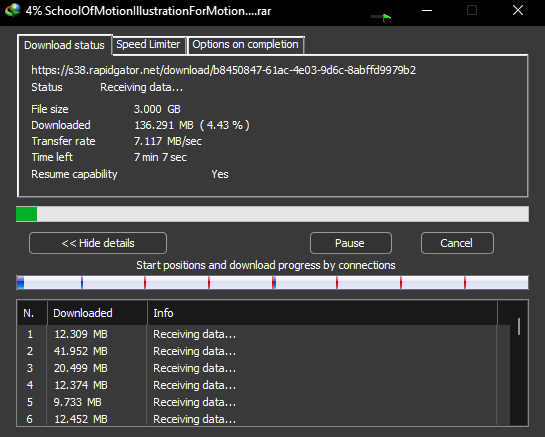Image resolution: width=545 pixels, height=437 pixels.
Task: Click the Time left label
Action: point(52,157)
